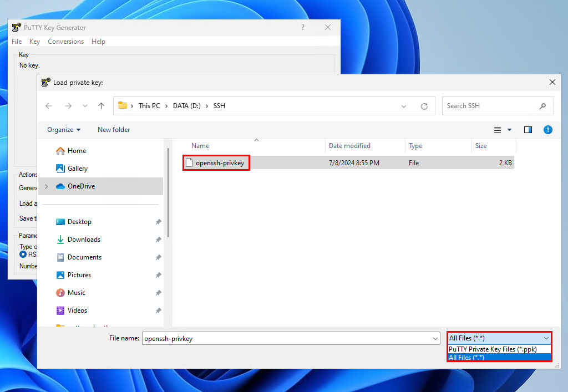Screen dimensions: 568x392
Task: Create a New folder
Action: pyautogui.click(x=114, y=130)
